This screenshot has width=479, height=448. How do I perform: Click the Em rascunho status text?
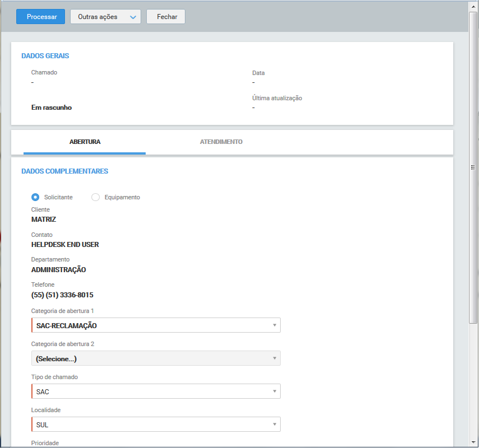pos(52,108)
